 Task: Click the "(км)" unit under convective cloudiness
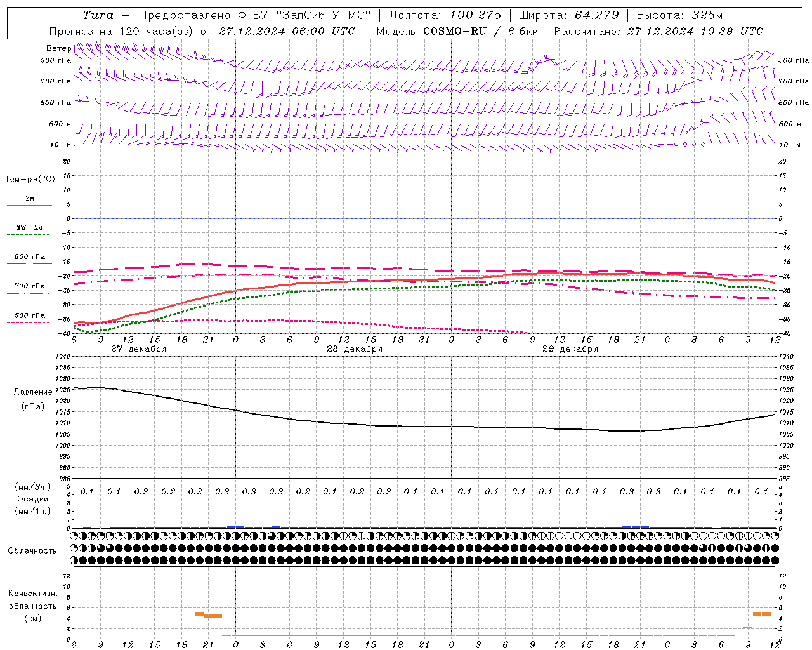(33, 618)
